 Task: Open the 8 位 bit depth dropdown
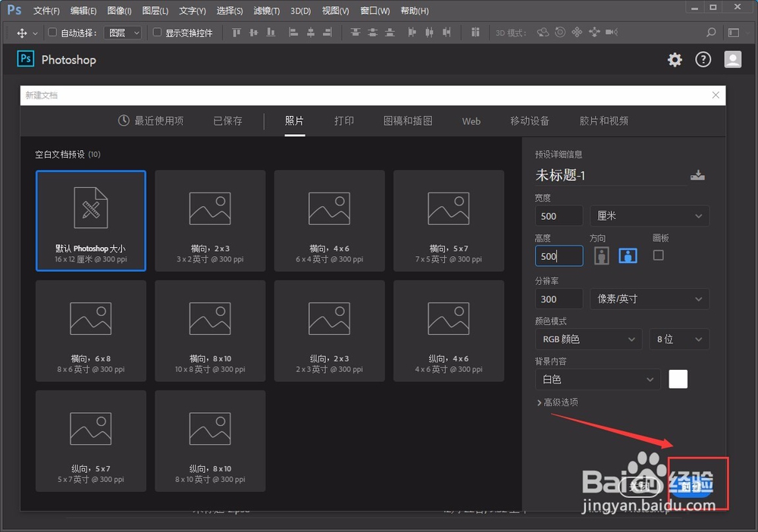pyautogui.click(x=679, y=340)
